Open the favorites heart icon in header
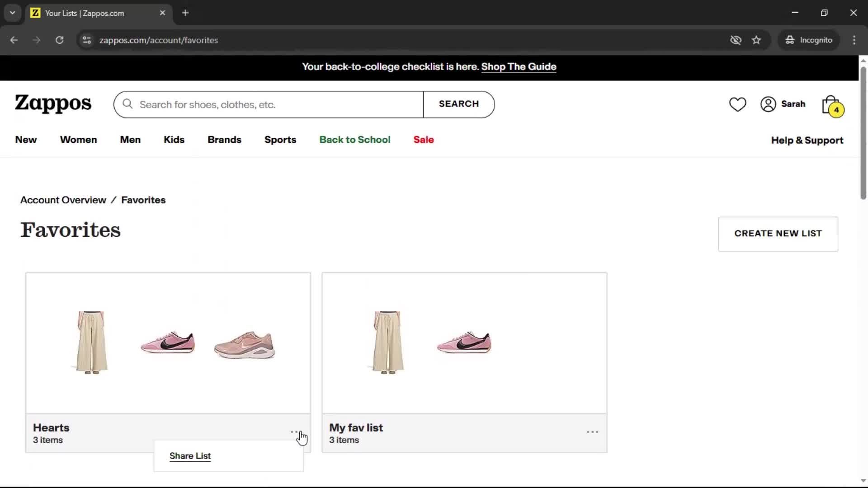Image resolution: width=868 pixels, height=488 pixels. pos(737,104)
